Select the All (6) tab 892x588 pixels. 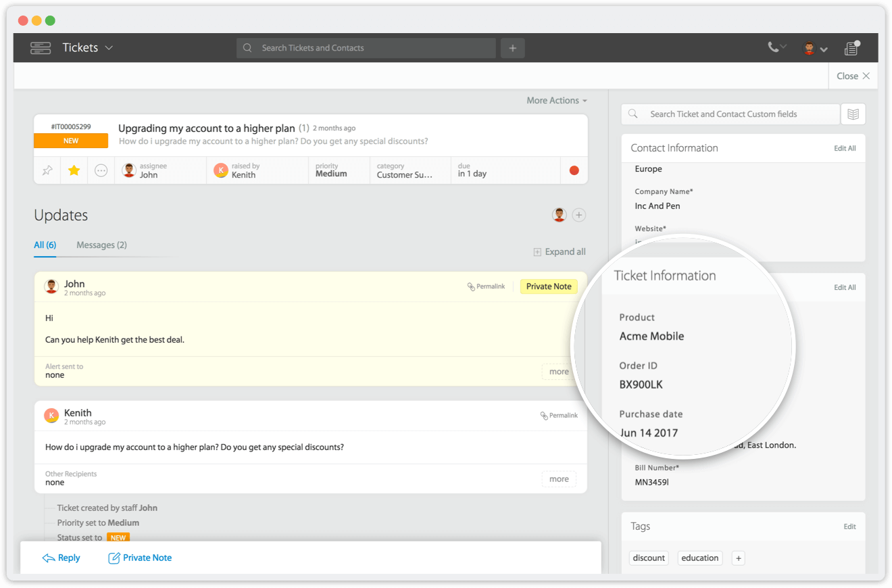pyautogui.click(x=45, y=245)
